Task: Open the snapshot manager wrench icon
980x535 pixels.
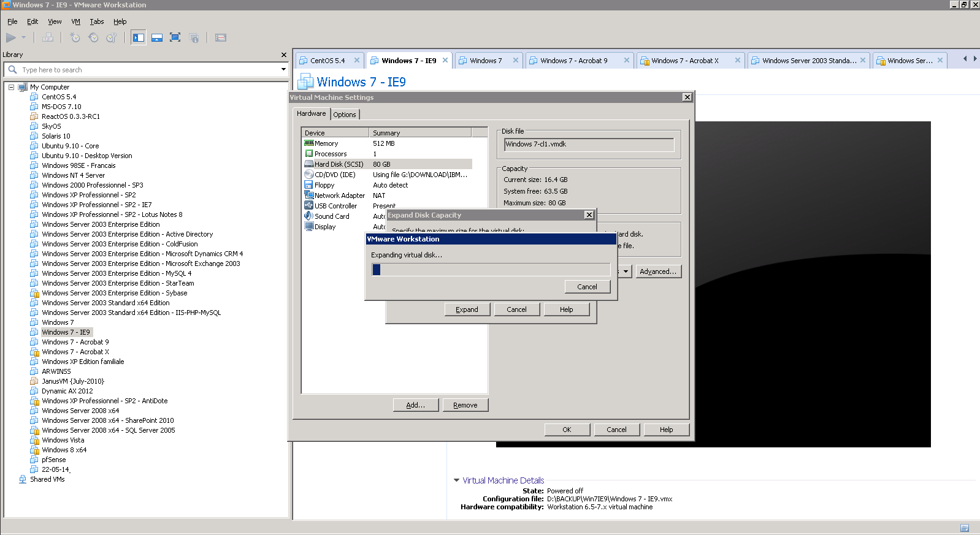Action: 112,38
